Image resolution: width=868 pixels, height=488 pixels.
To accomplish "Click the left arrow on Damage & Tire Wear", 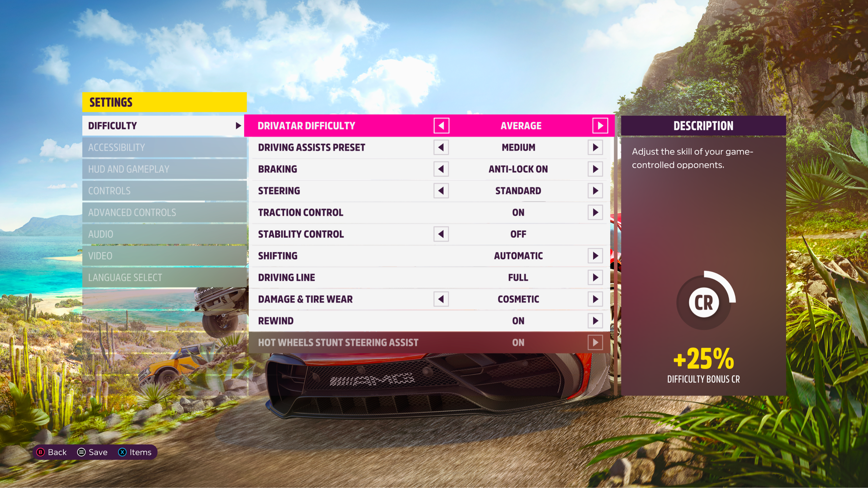I will (x=441, y=299).
